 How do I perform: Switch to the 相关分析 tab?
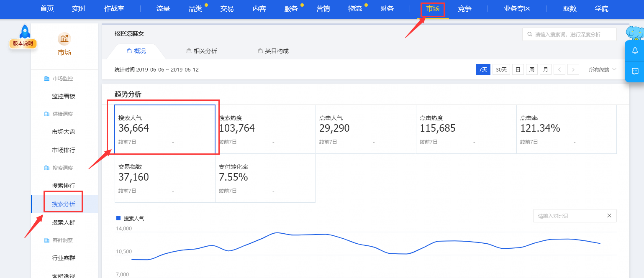(202, 51)
